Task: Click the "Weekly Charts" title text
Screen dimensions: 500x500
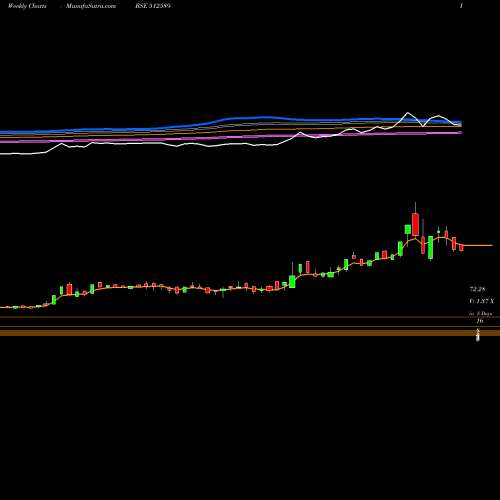Action: point(27,6)
